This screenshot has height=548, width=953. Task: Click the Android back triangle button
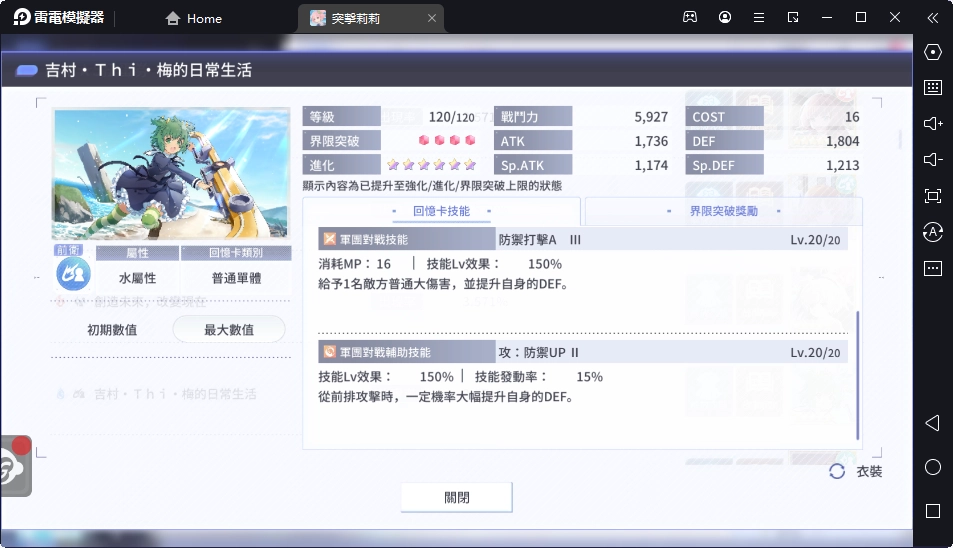tap(932, 423)
